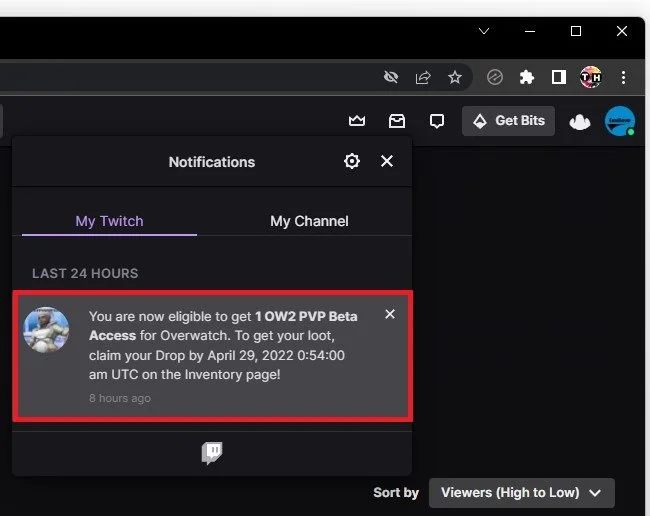
Task: Open the notifications inbox icon
Action: click(397, 121)
